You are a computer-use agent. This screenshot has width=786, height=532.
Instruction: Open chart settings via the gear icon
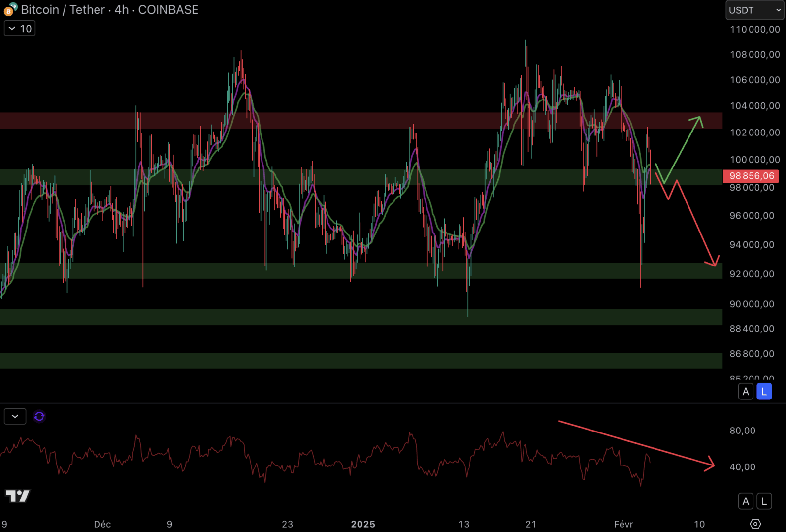click(x=755, y=524)
